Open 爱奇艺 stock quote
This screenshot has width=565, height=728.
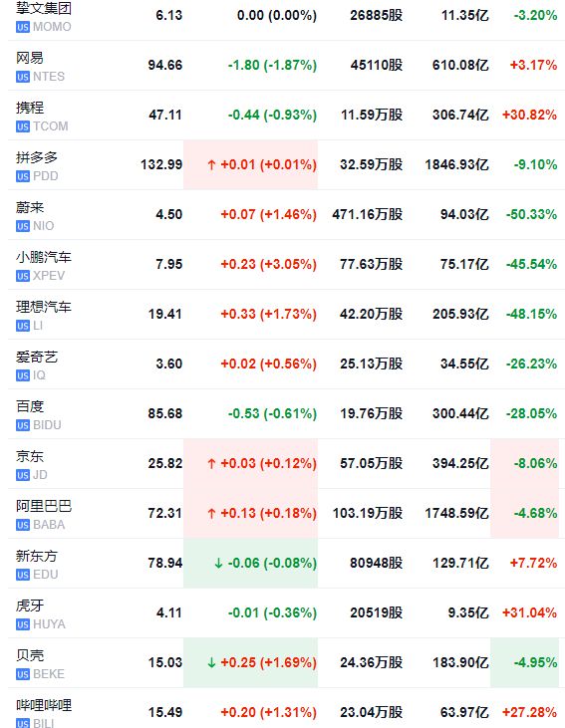coord(37,357)
